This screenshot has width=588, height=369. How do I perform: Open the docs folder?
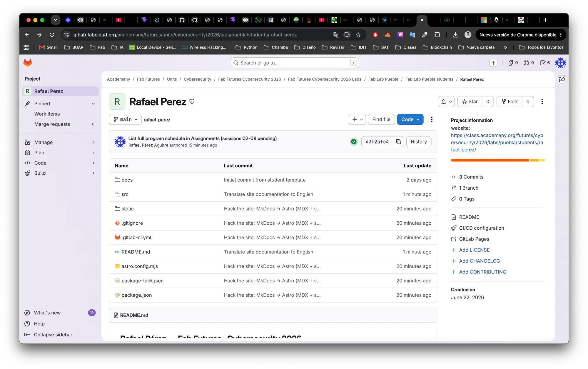coord(127,180)
